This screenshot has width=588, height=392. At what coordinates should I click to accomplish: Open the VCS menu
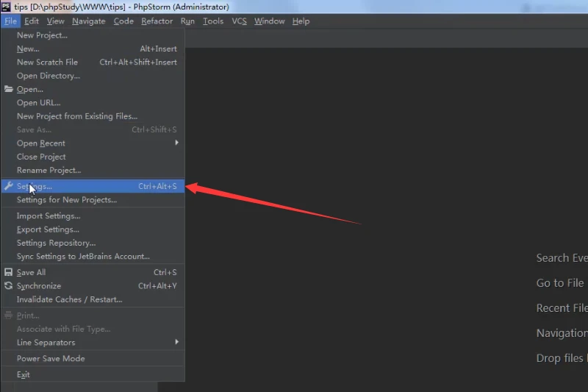[x=240, y=21]
